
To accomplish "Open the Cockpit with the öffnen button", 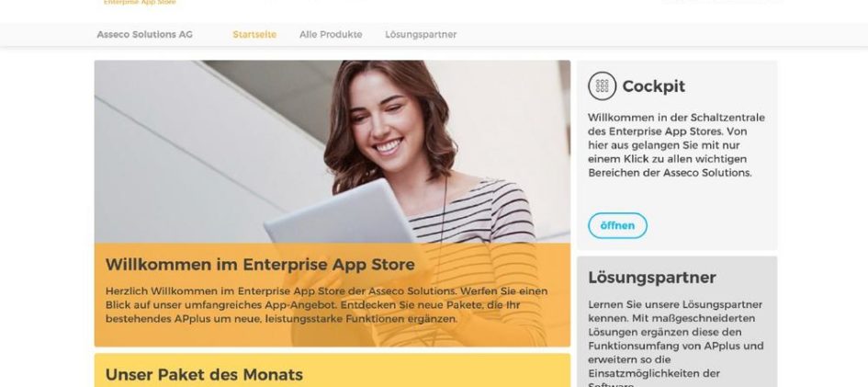I will click(617, 225).
